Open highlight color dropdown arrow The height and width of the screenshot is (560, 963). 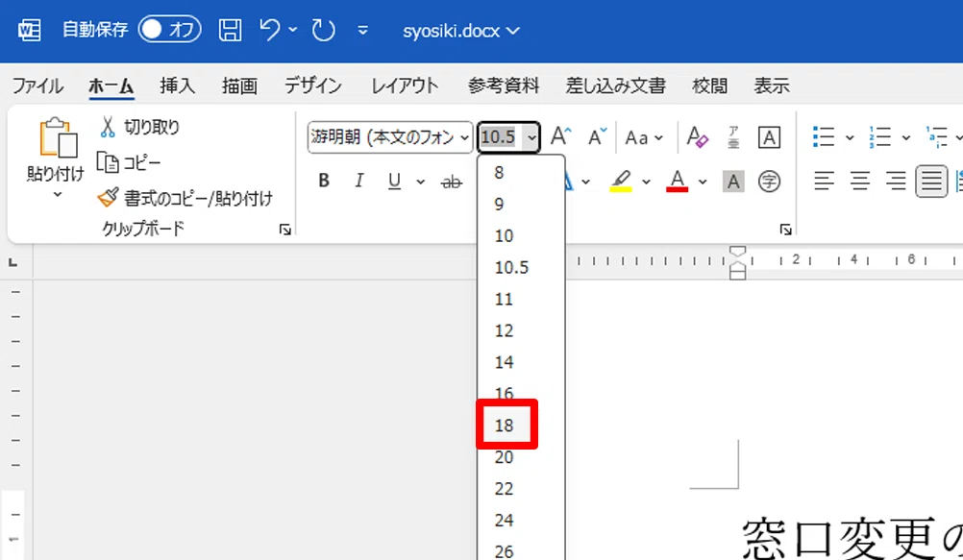tap(646, 182)
